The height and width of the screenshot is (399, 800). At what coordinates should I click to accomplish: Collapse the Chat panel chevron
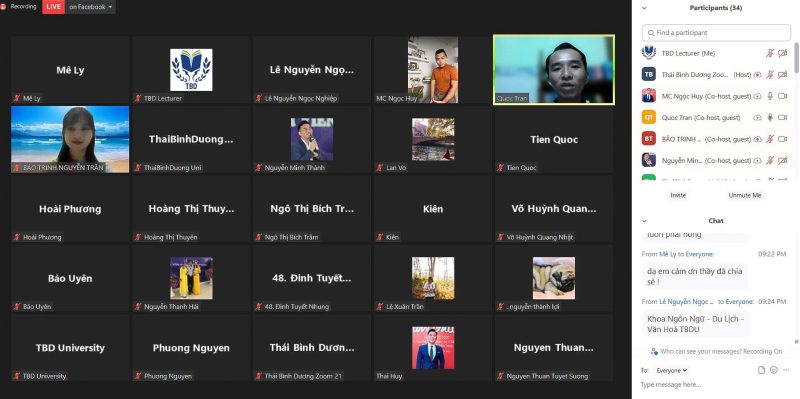(644, 220)
